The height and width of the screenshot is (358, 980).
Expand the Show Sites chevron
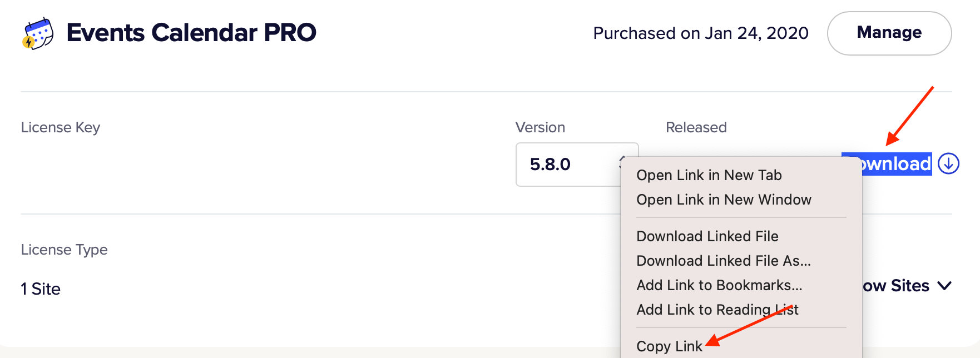944,286
